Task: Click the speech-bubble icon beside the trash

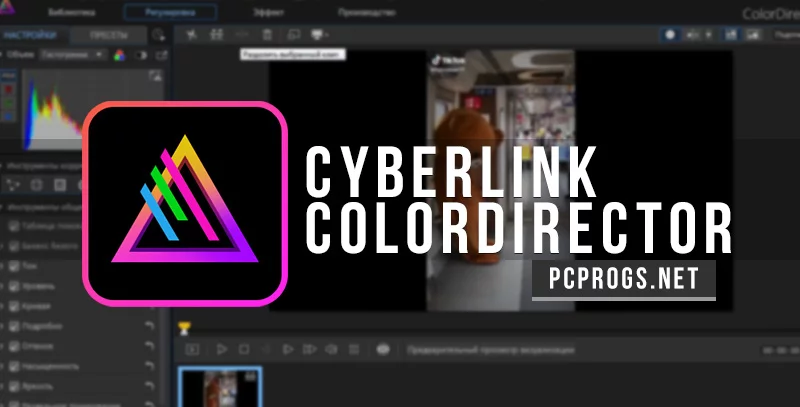Action: 293,35
